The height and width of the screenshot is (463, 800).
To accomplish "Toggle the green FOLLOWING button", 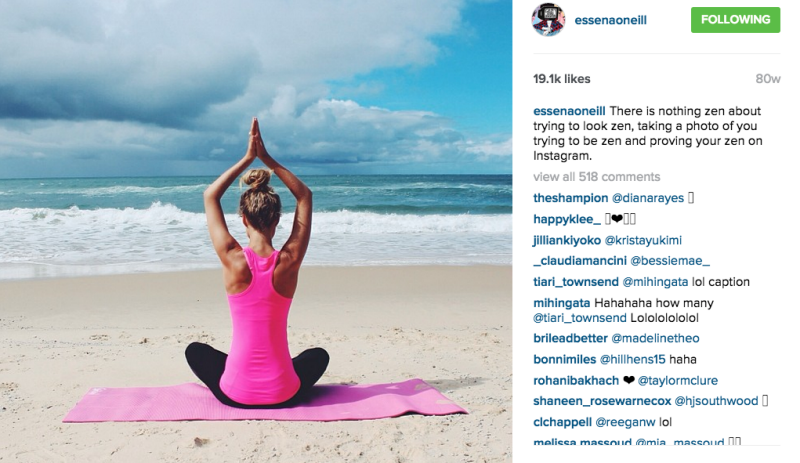I will point(735,20).
